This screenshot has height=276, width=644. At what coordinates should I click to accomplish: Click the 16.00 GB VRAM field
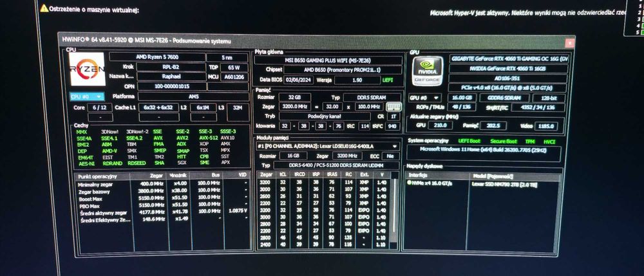point(463,98)
